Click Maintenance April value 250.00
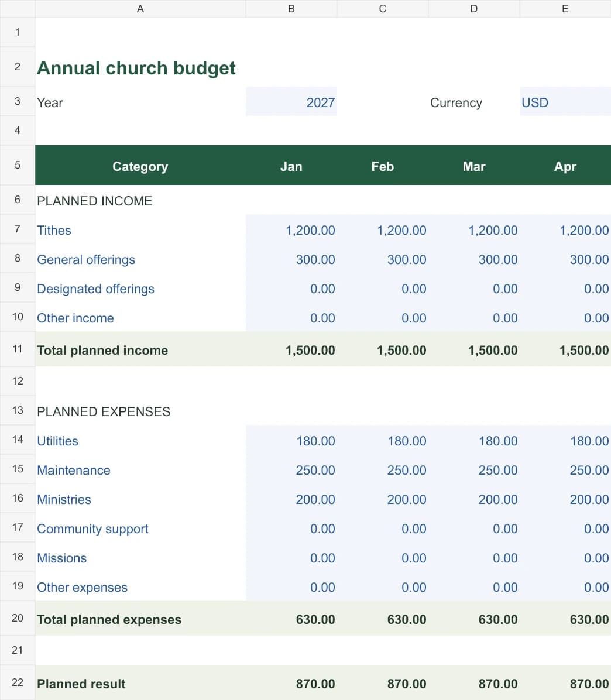Image resolution: width=611 pixels, height=700 pixels. [565, 469]
